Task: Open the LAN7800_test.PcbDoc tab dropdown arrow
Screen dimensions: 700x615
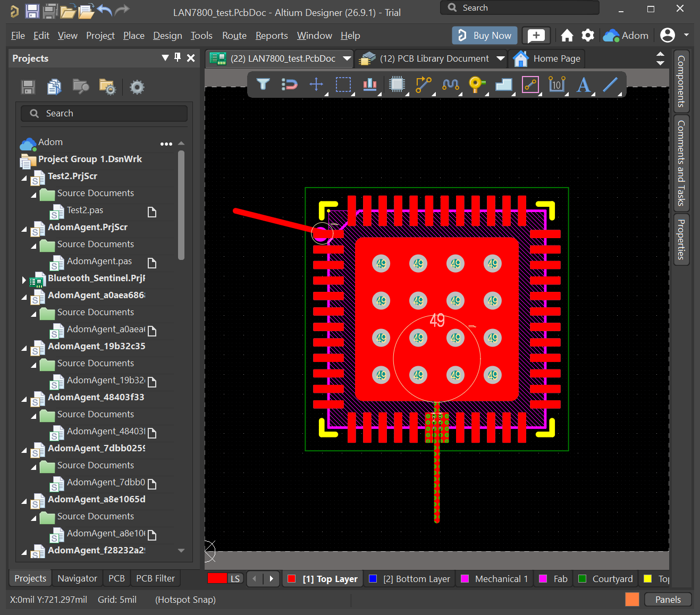Action: click(x=347, y=58)
